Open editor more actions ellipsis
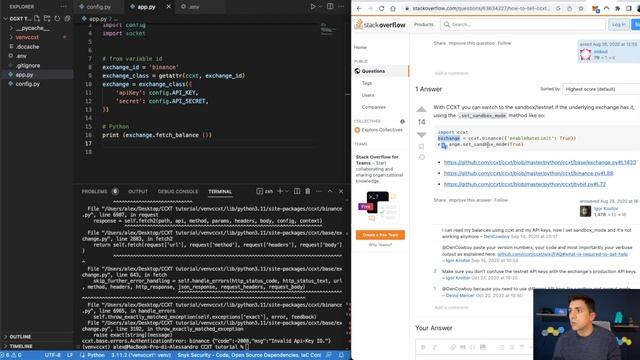 pyautogui.click(x=341, y=7)
